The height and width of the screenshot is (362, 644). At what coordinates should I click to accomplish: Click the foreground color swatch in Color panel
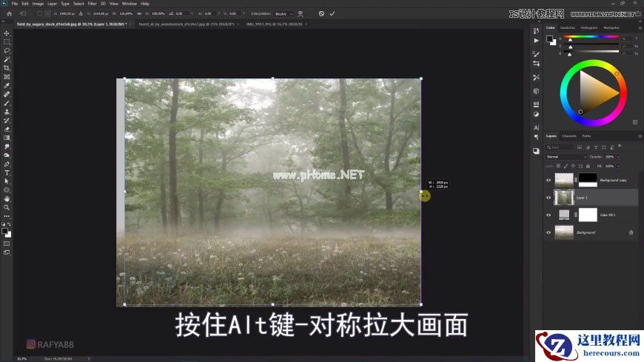(x=549, y=38)
